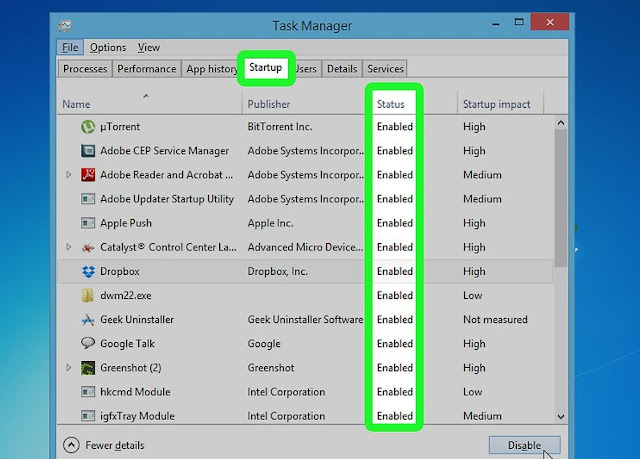The width and height of the screenshot is (640, 459).
Task: Switch to the Performance tab
Action: [146, 69]
